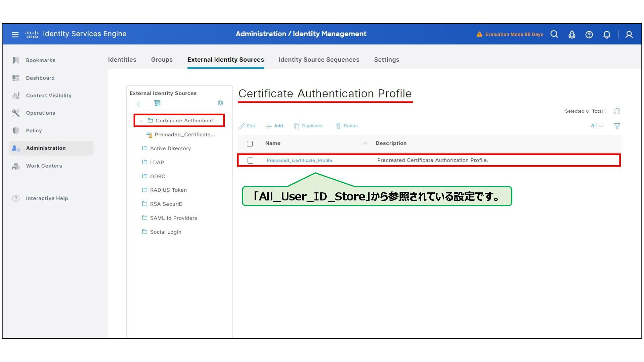Click the Add button

click(x=274, y=126)
